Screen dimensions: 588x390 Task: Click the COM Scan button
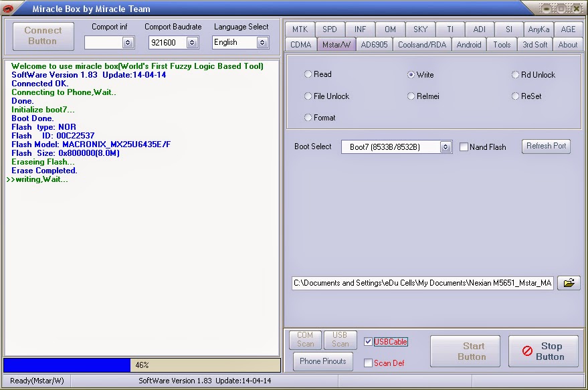tap(305, 339)
